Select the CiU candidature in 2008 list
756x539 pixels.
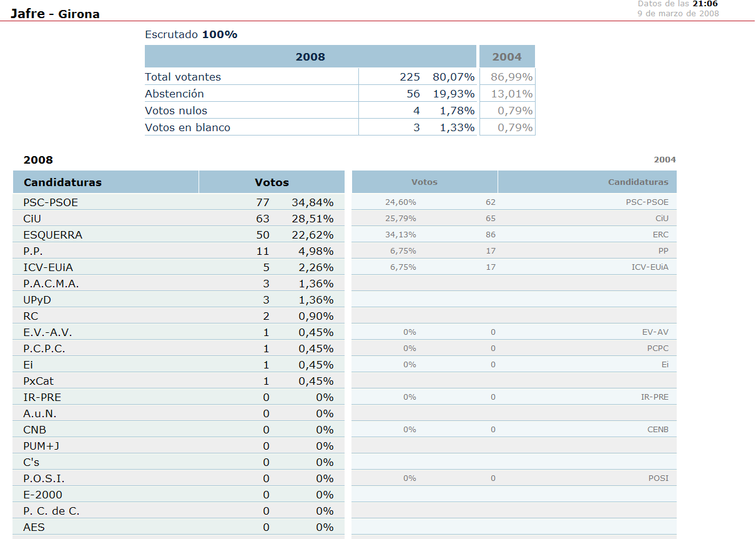[32, 219]
